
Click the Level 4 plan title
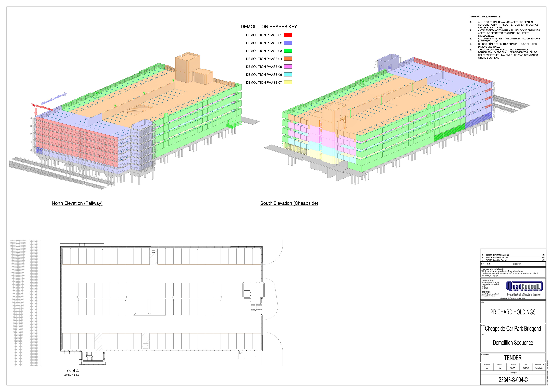tap(71, 371)
